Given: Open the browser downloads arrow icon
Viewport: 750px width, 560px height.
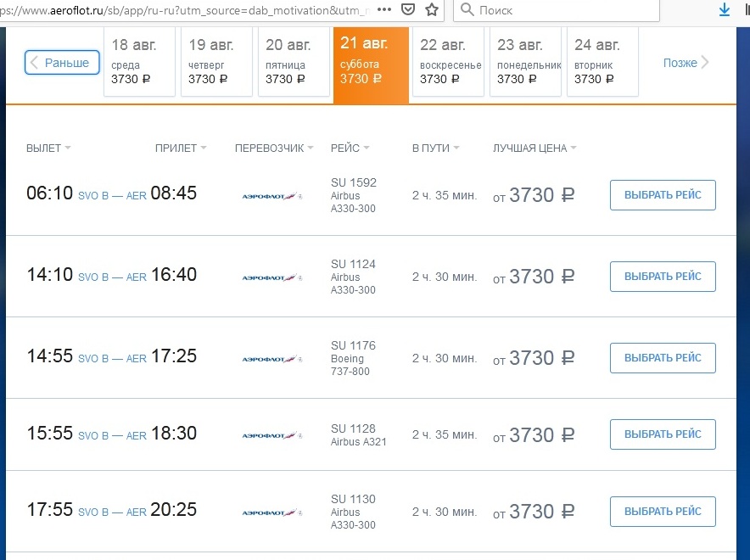Looking at the screenshot, I should [x=725, y=10].
